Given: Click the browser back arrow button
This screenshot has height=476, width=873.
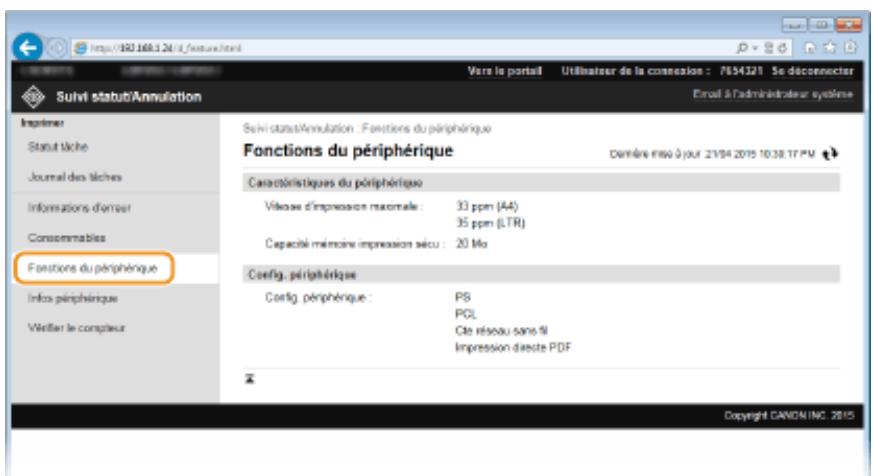Looking at the screenshot, I should 27,48.
